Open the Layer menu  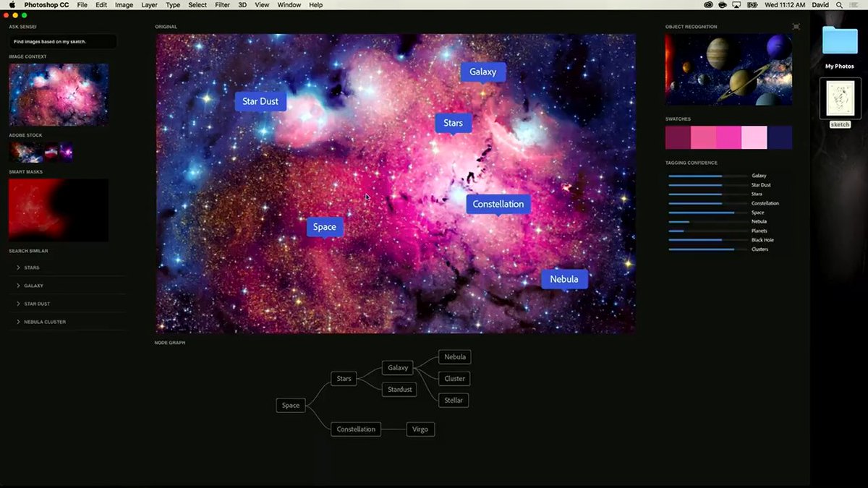(149, 4)
